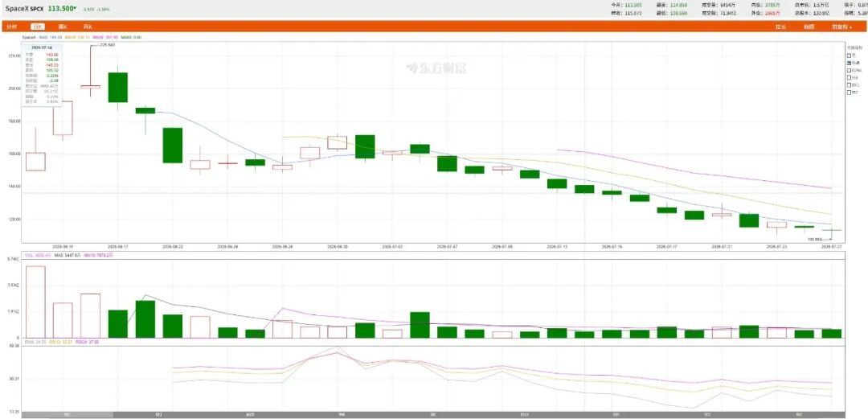Enable the EXPMA overlay checkbox
868x419 pixels.
point(850,71)
